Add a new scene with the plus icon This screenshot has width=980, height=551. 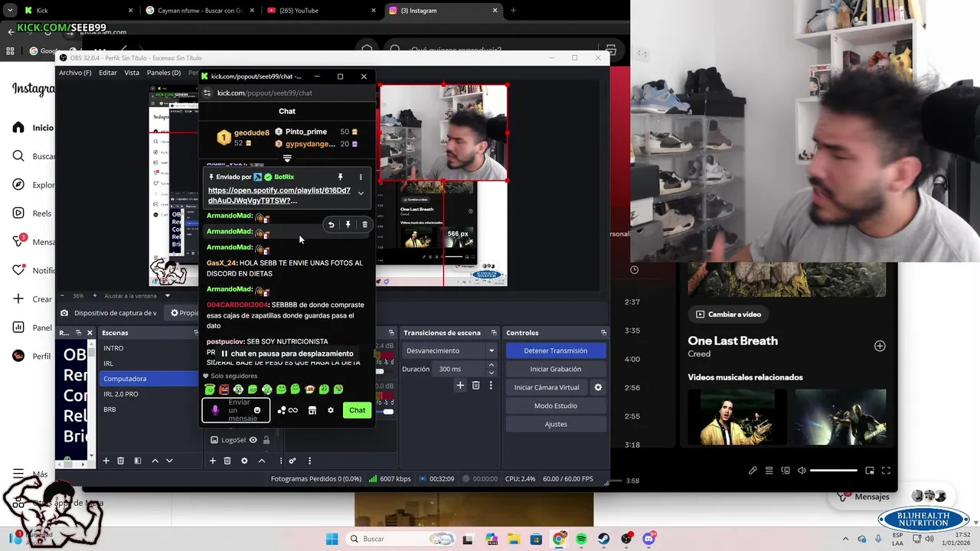coord(106,461)
